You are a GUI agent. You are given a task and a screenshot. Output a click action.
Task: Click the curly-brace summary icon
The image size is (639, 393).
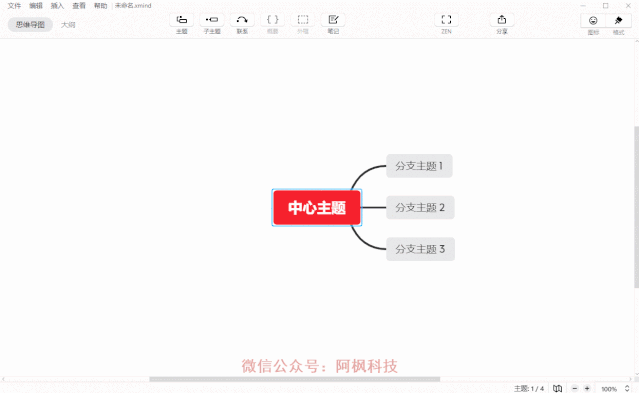click(x=273, y=20)
